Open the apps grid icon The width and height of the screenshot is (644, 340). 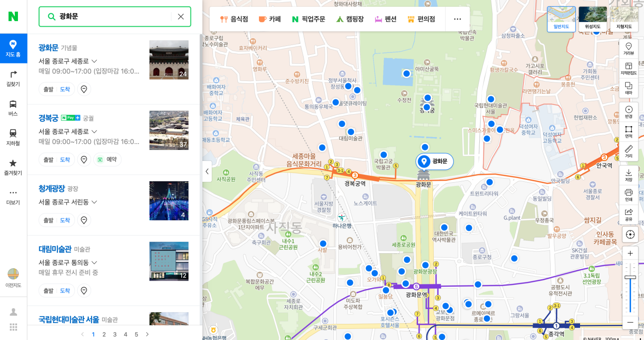coord(13,327)
